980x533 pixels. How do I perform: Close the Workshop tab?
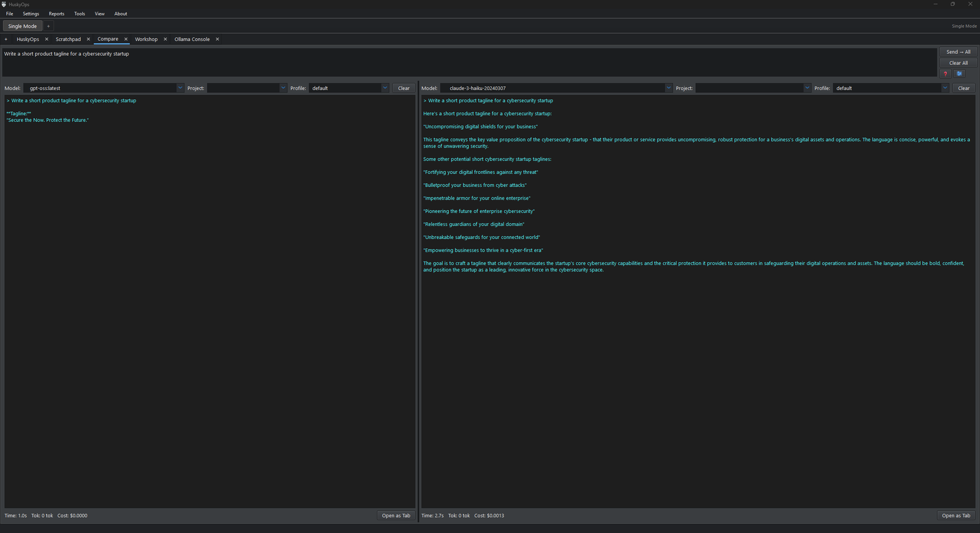165,39
